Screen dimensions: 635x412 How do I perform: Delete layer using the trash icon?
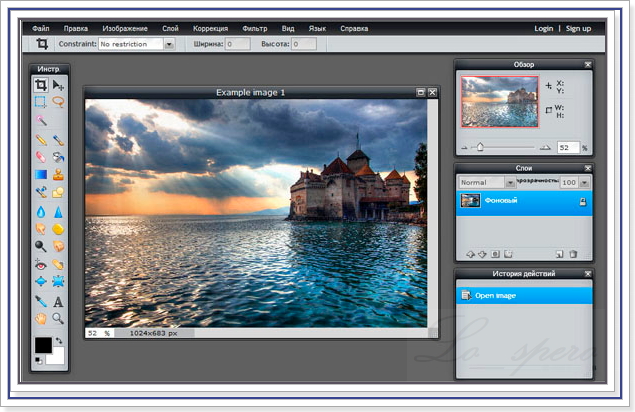(x=575, y=255)
